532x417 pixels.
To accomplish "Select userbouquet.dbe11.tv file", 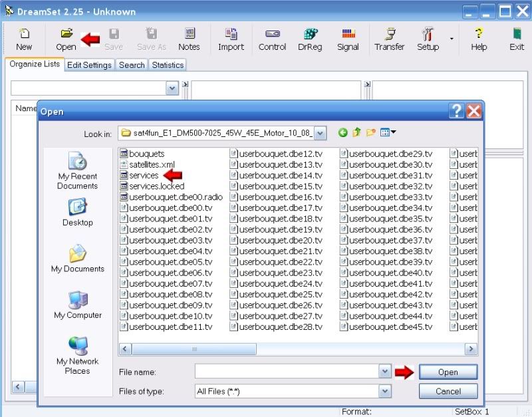I will coord(166,327).
